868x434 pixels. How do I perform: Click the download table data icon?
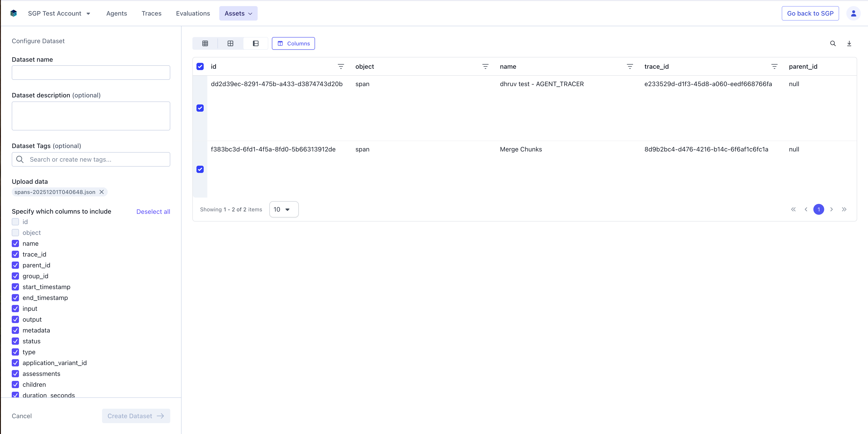(x=849, y=43)
